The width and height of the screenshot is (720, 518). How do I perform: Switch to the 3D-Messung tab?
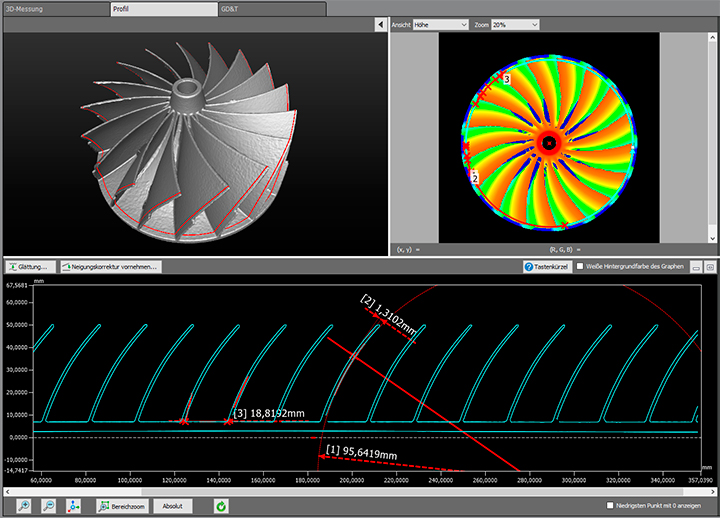coord(55,7)
